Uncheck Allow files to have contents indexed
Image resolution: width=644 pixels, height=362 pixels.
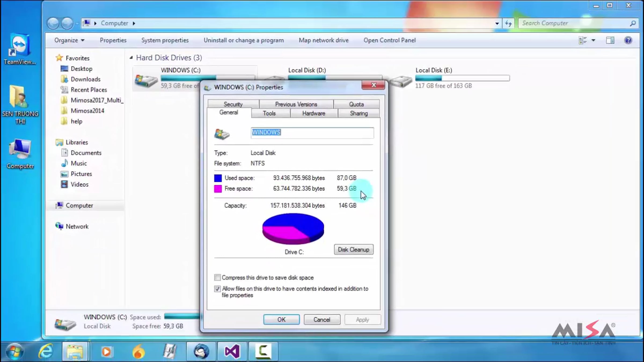[217, 289]
